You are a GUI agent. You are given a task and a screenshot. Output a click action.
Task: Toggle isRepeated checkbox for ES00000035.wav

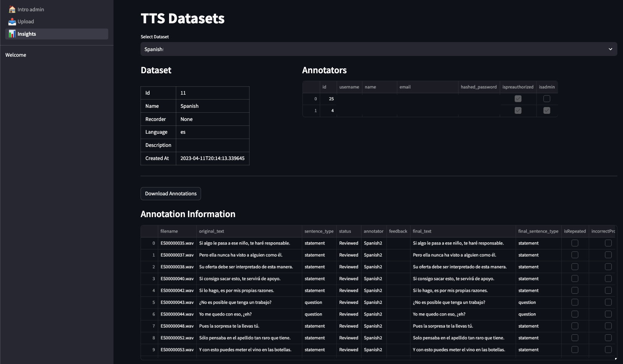tap(575, 243)
